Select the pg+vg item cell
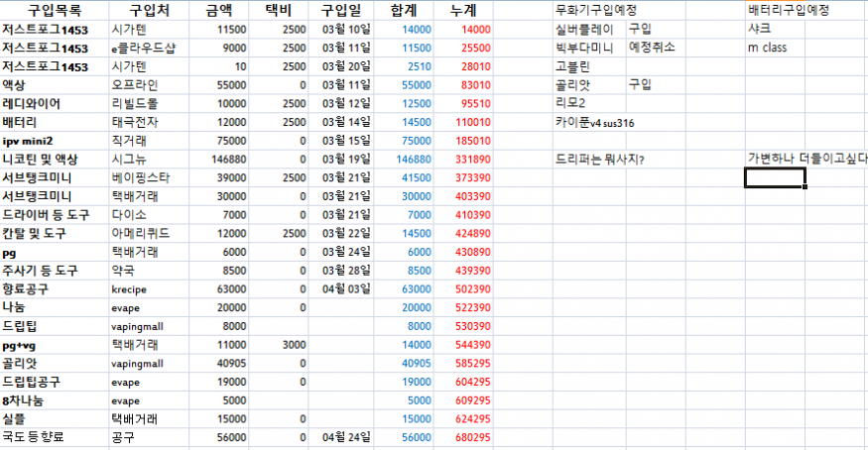Viewport: 868px width, 450px height. [x=55, y=345]
